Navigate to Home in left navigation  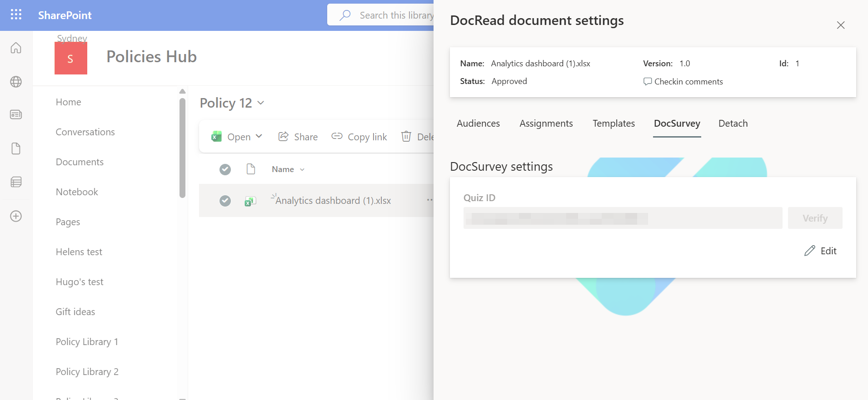pos(69,102)
